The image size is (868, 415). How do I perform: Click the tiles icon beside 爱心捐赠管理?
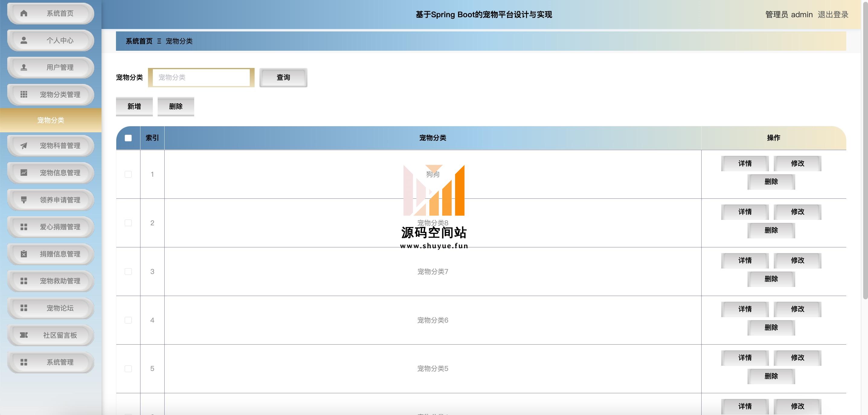[x=24, y=227]
